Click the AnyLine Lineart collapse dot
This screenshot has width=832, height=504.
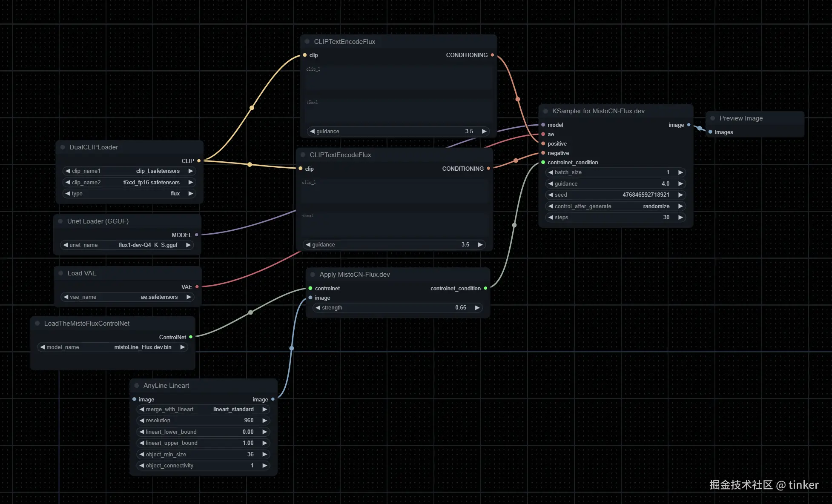coord(137,386)
